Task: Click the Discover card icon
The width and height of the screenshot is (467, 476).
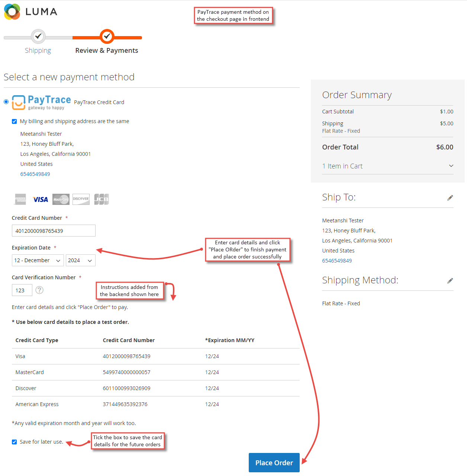Action: click(x=81, y=199)
